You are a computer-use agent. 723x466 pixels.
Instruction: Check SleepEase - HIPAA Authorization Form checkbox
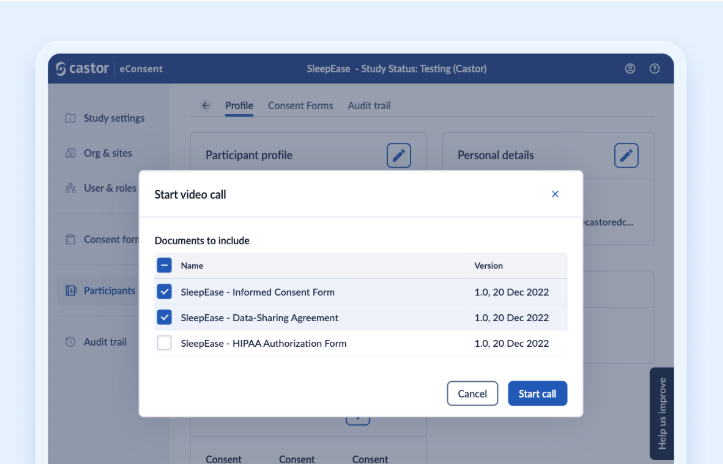(x=164, y=343)
